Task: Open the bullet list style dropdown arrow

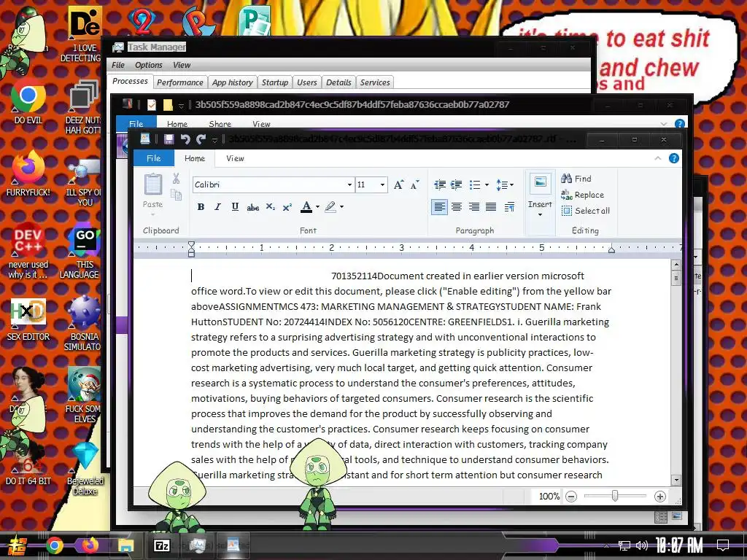Action: [x=487, y=184]
